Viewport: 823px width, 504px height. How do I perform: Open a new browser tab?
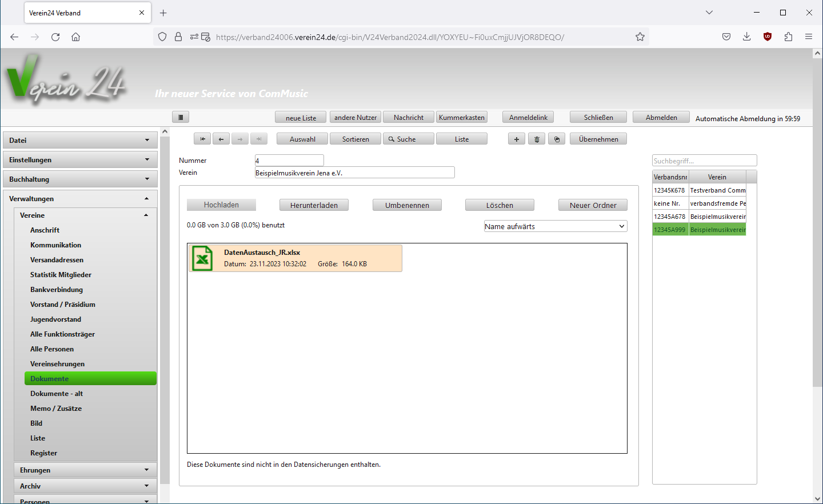coord(163,13)
